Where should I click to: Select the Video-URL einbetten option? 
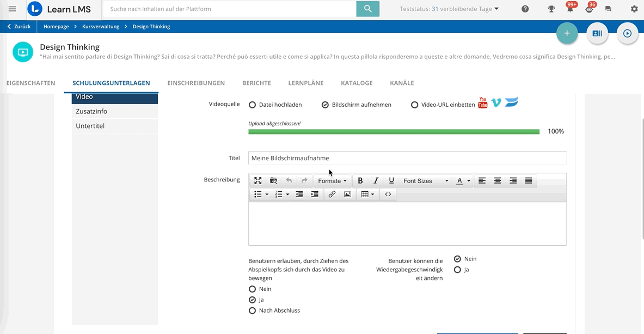pyautogui.click(x=415, y=105)
